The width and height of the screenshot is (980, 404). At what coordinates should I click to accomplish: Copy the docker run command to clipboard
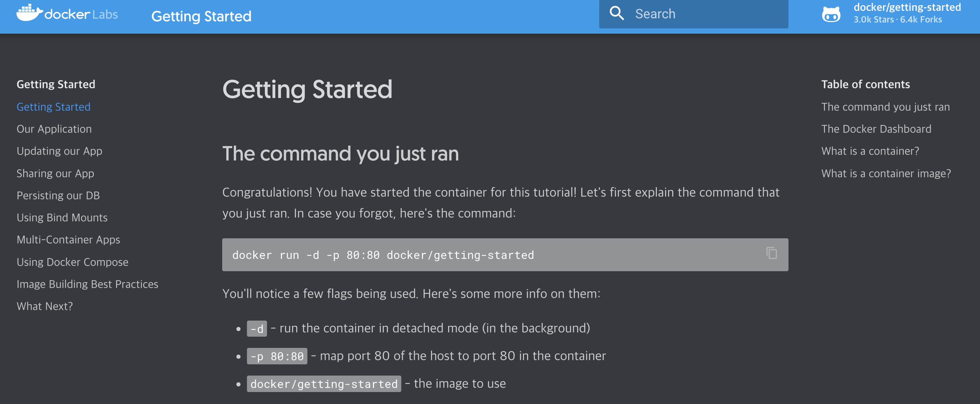(x=771, y=253)
